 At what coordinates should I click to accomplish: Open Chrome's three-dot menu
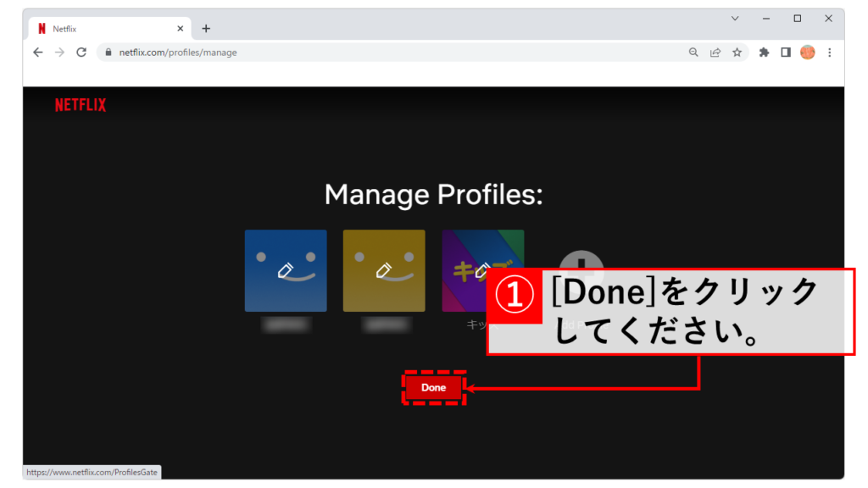(x=829, y=53)
